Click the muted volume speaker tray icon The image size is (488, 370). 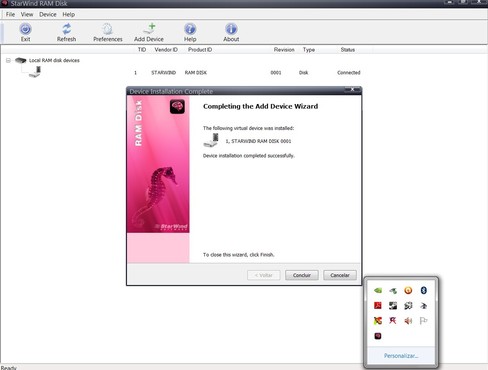point(408,321)
